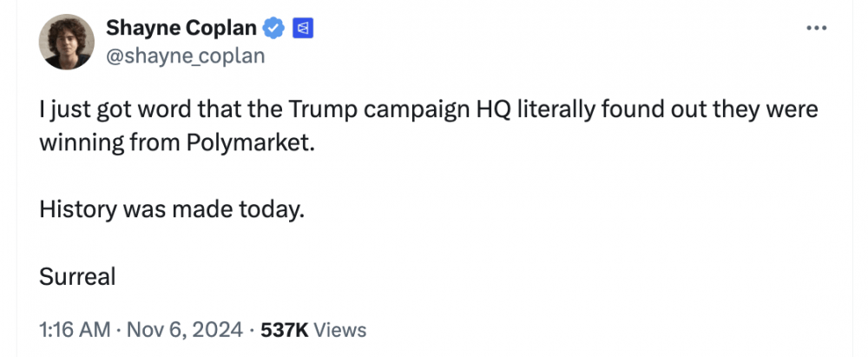The width and height of the screenshot is (868, 357).
Task: Open the three-dot more options menu
Action: [816, 29]
